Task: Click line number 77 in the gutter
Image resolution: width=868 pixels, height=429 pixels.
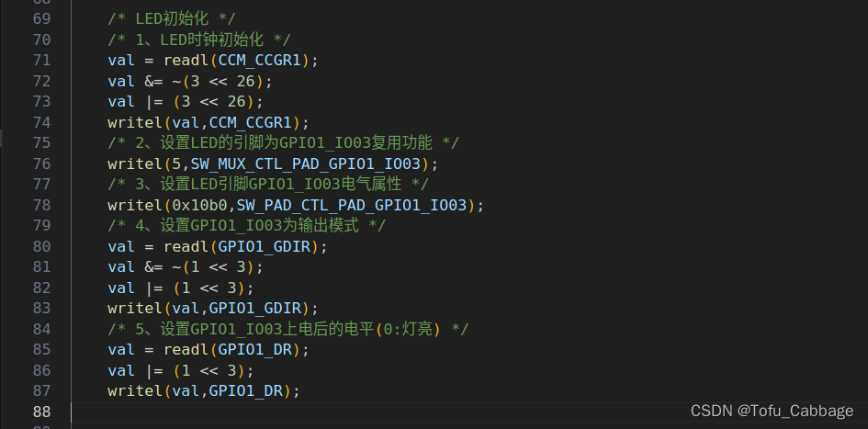Action: (x=41, y=185)
